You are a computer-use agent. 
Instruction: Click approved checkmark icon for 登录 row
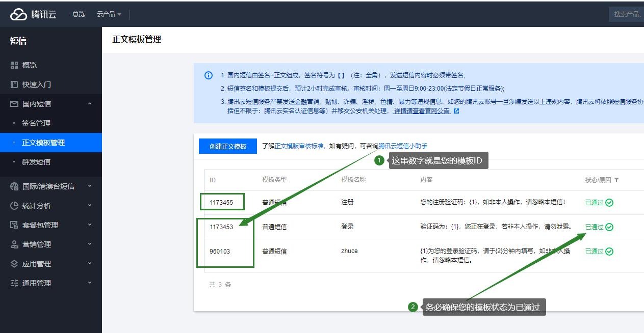pyautogui.click(x=609, y=227)
